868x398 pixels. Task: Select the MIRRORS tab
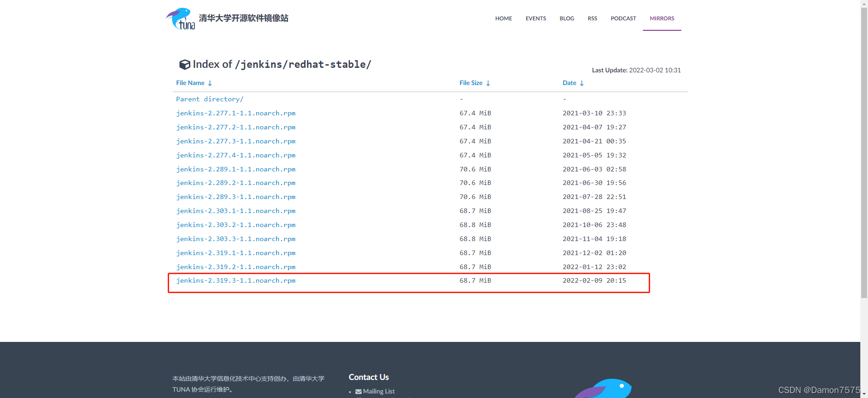(x=662, y=19)
